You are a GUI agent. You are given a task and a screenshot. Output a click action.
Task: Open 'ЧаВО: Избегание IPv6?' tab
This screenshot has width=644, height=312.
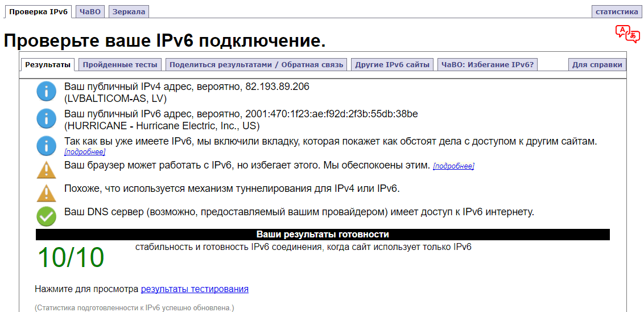488,64
